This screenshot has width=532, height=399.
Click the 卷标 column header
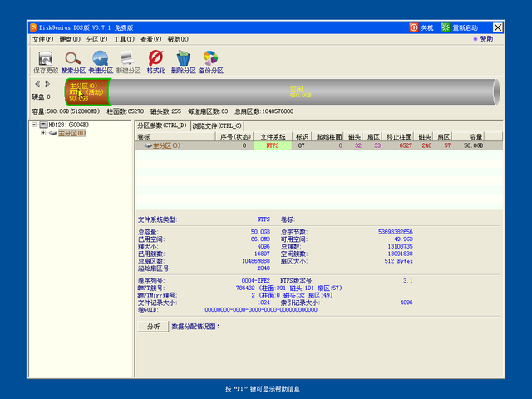175,136
